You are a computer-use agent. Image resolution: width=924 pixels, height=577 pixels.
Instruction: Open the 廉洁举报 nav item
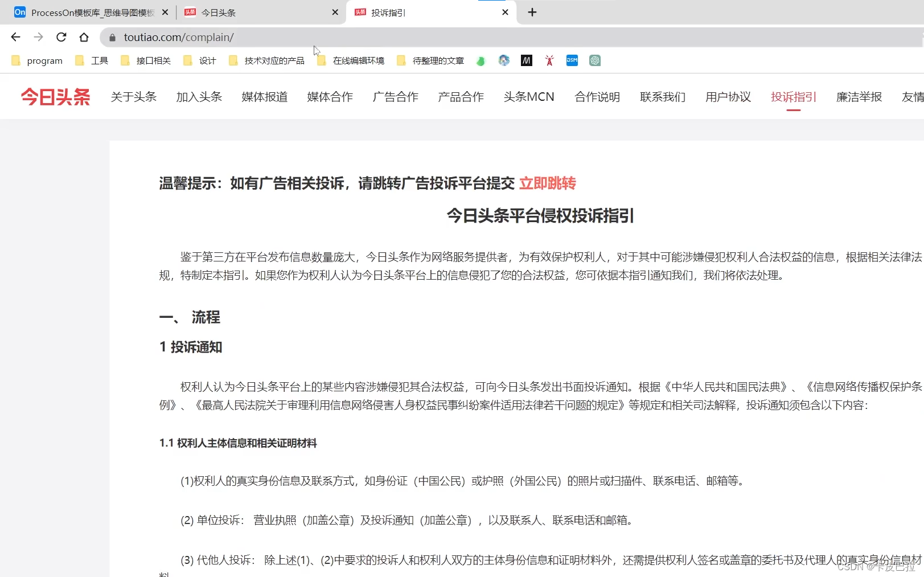tap(859, 97)
